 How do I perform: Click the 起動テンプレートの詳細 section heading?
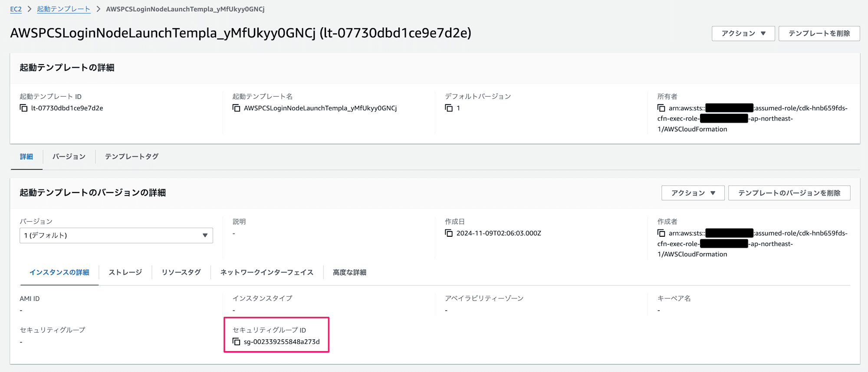click(x=67, y=68)
